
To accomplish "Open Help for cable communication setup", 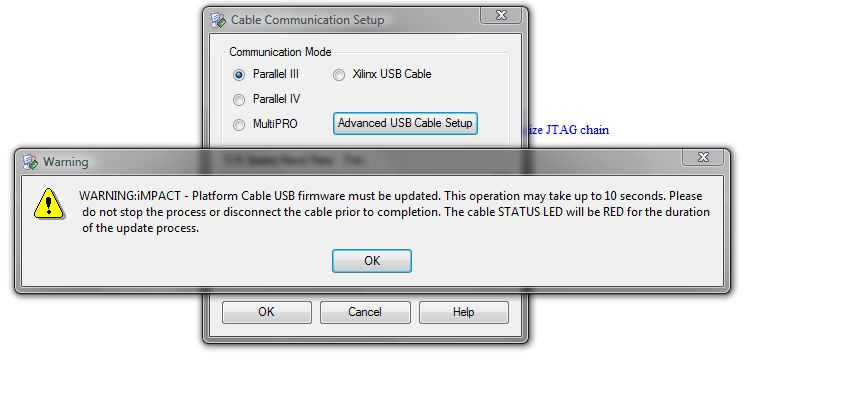I will tap(463, 312).
